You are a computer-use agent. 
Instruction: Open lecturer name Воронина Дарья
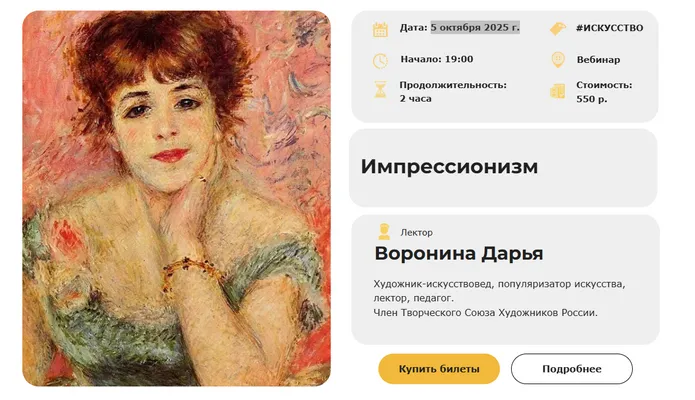pos(459,254)
